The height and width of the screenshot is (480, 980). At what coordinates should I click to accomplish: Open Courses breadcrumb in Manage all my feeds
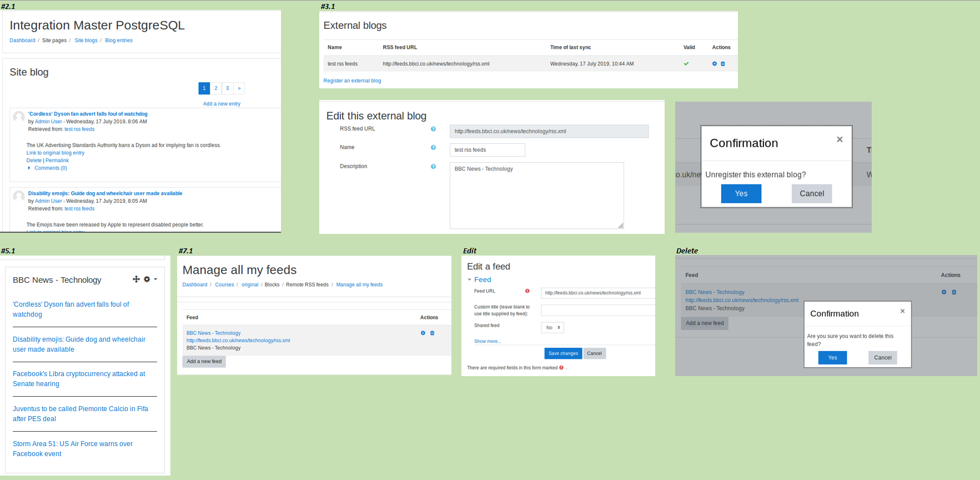click(x=225, y=285)
